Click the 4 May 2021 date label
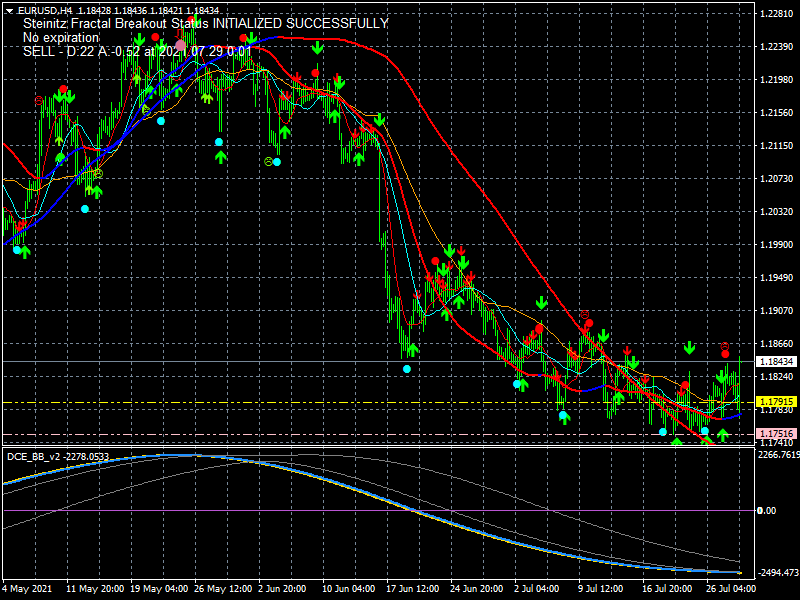The image size is (800, 600). [x=28, y=588]
